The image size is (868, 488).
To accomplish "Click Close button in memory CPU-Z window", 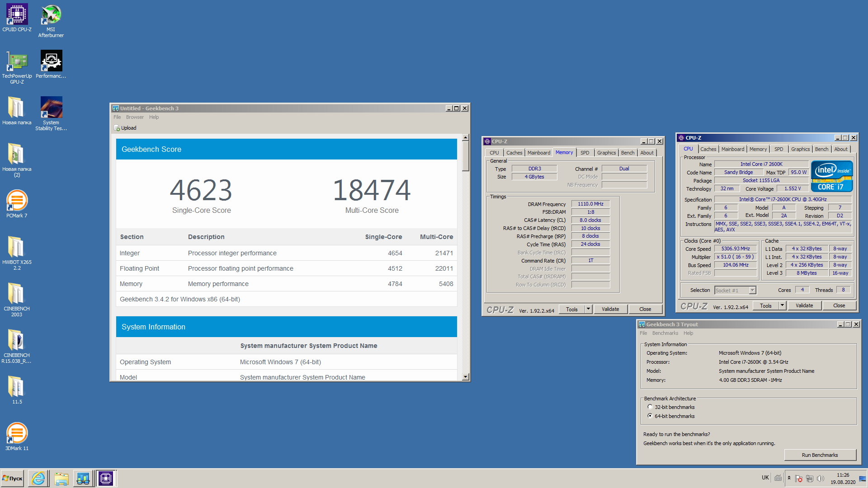I will [645, 309].
